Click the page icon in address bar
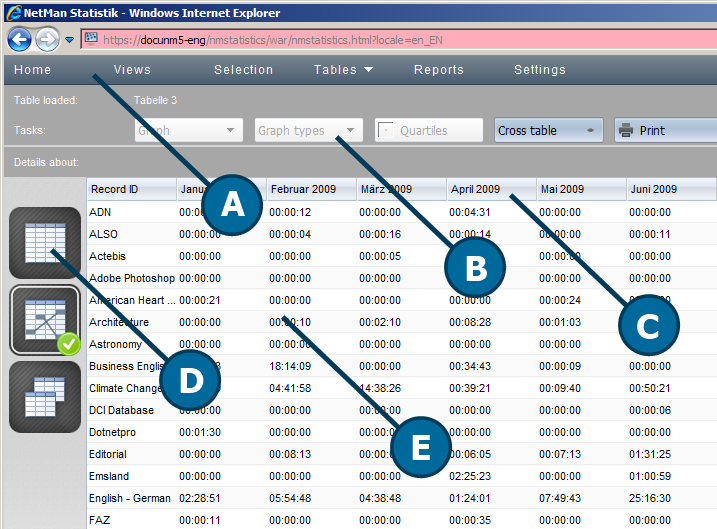 90,40
